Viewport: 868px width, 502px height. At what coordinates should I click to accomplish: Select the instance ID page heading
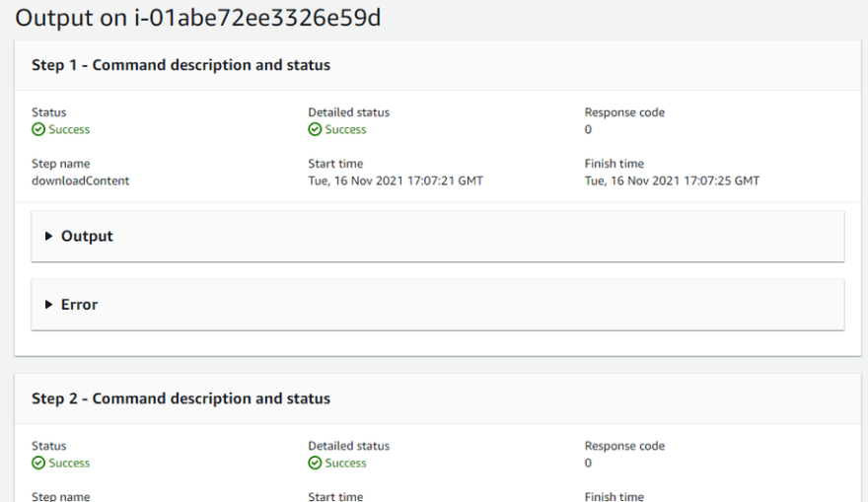pos(197,18)
